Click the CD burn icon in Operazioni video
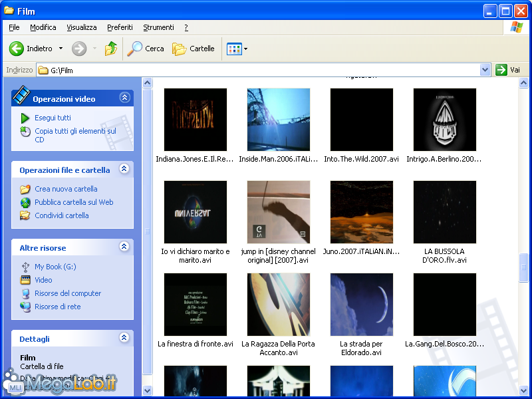The image size is (532, 399). click(25, 131)
